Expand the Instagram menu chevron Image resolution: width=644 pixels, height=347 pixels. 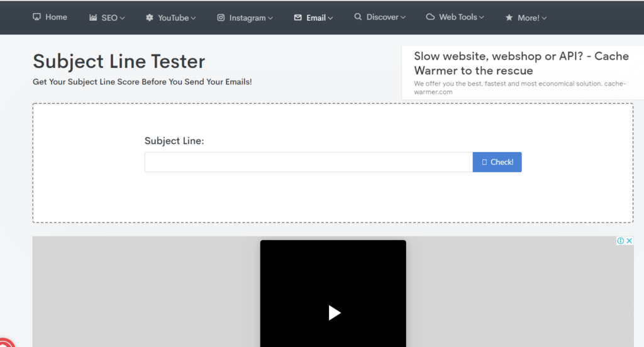[x=270, y=18]
